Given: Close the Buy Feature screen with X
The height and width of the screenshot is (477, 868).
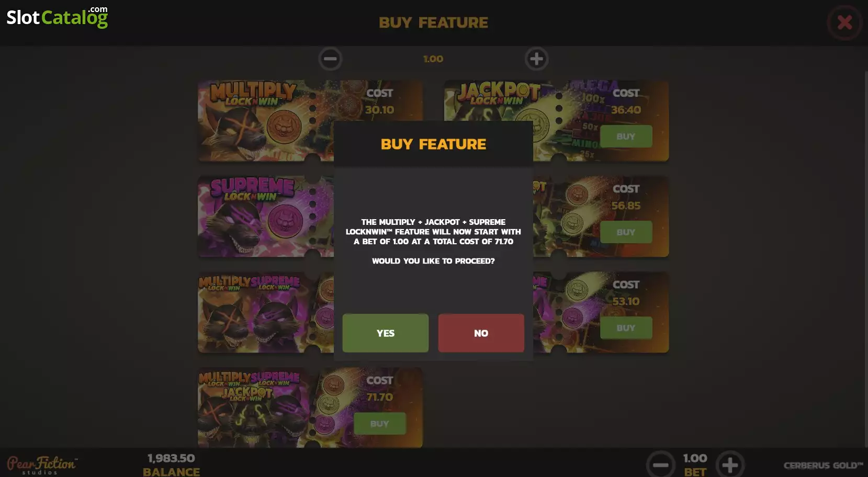Looking at the screenshot, I should point(844,22).
